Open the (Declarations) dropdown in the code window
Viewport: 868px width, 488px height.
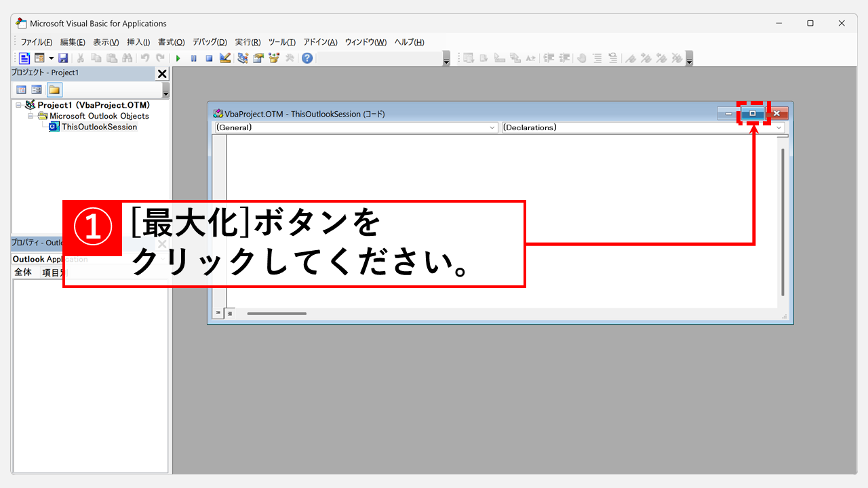780,127
